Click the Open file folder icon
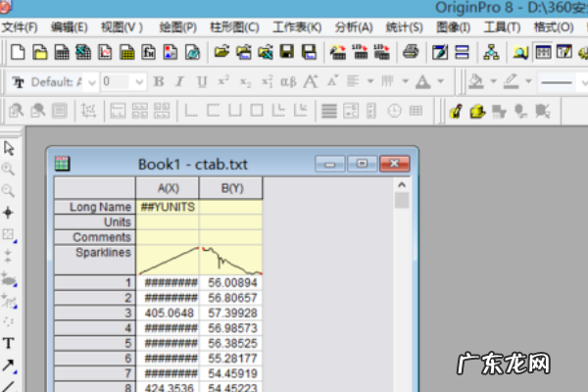 click(221, 51)
